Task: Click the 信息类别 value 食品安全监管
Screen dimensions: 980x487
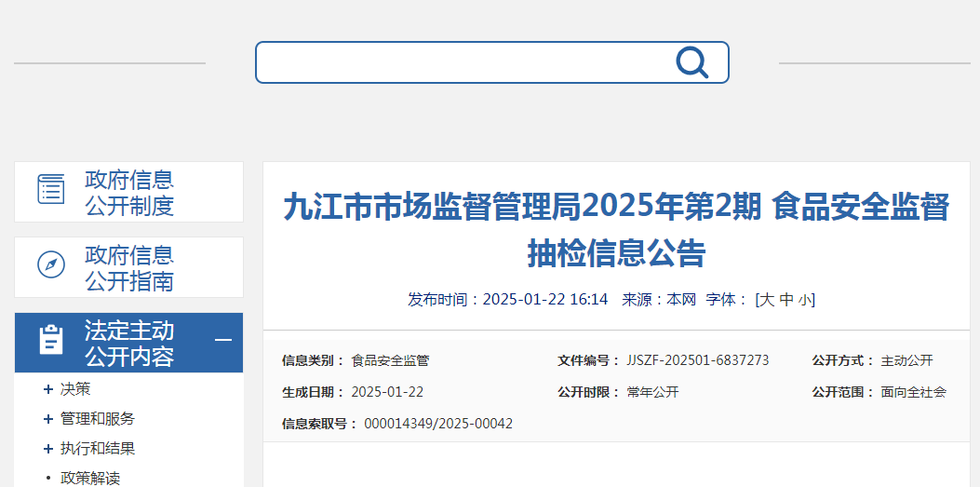Action: pos(390,360)
